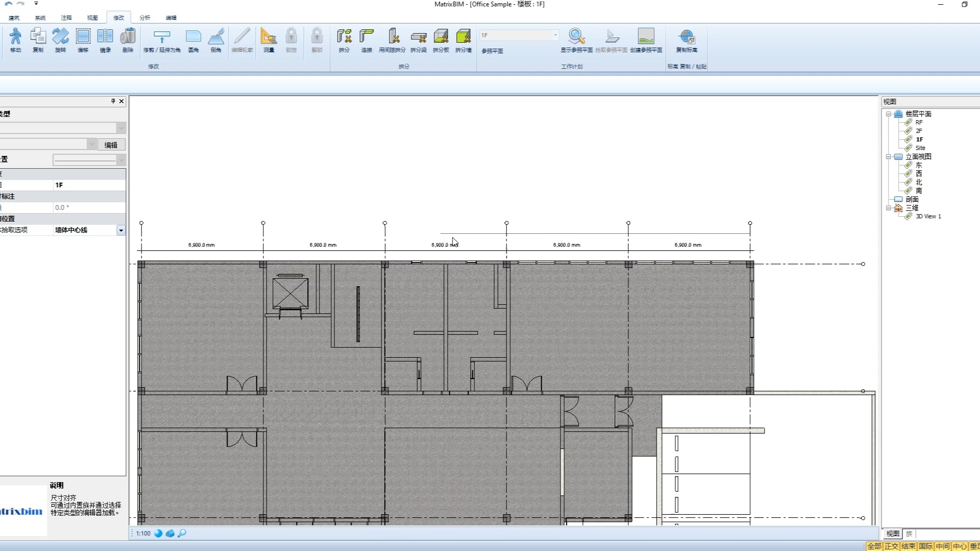Image resolution: width=980 pixels, height=551 pixels.
Task: Click the 删除 (Delete) trash icon
Action: point(128,40)
